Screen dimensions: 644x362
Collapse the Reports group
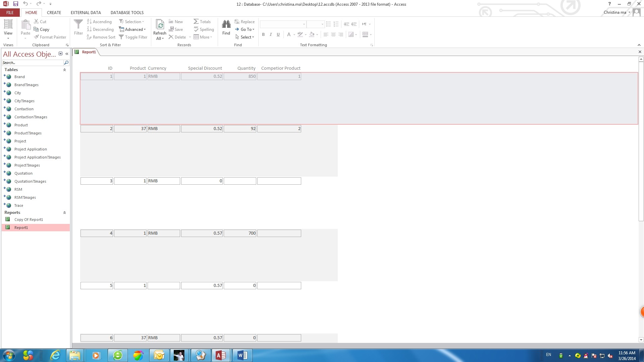point(64,213)
